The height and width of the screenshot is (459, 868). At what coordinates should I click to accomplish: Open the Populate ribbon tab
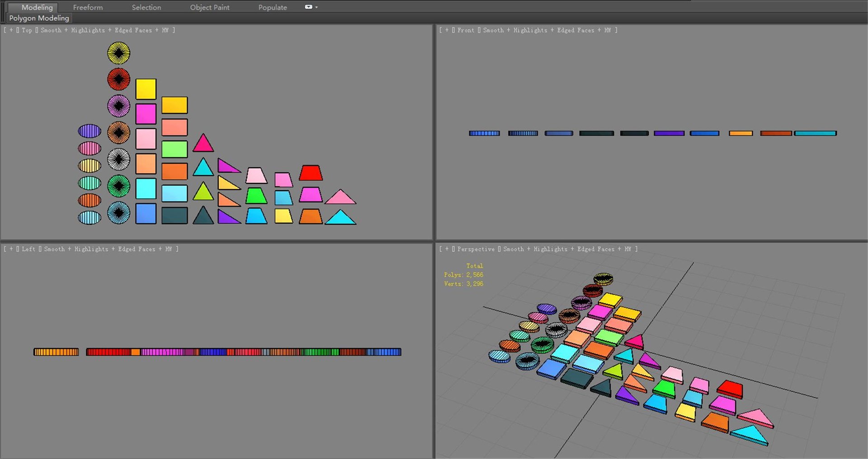[x=273, y=7]
